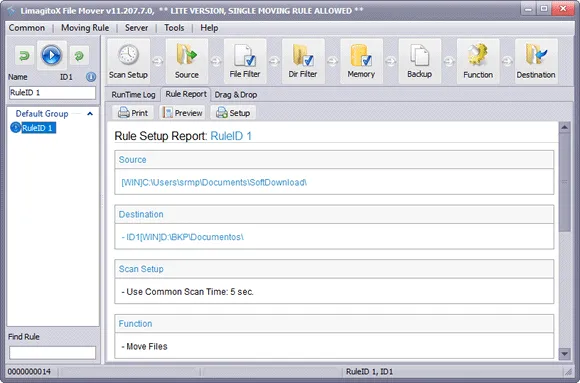Image resolution: width=580 pixels, height=383 pixels.
Task: Click the report scrollbar up arrow
Action: click(x=564, y=128)
